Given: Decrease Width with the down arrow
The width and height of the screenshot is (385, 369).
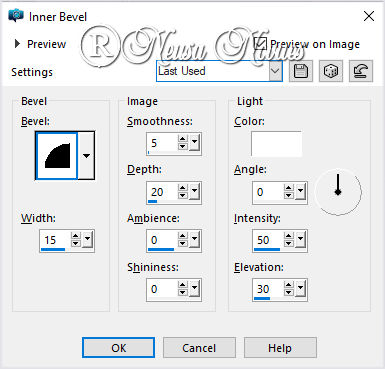Looking at the screenshot, I should [x=76, y=244].
